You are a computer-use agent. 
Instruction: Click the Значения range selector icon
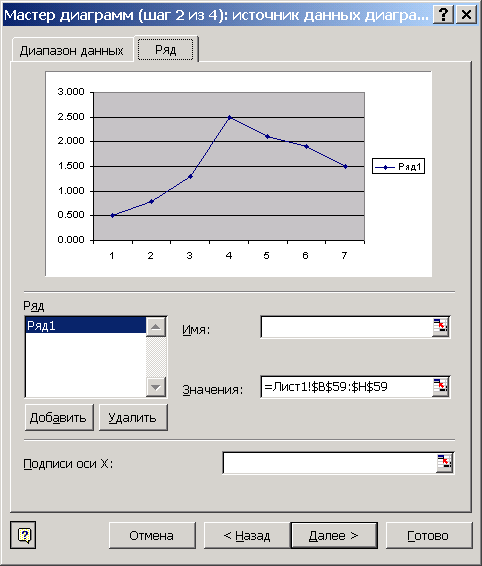click(x=440, y=387)
